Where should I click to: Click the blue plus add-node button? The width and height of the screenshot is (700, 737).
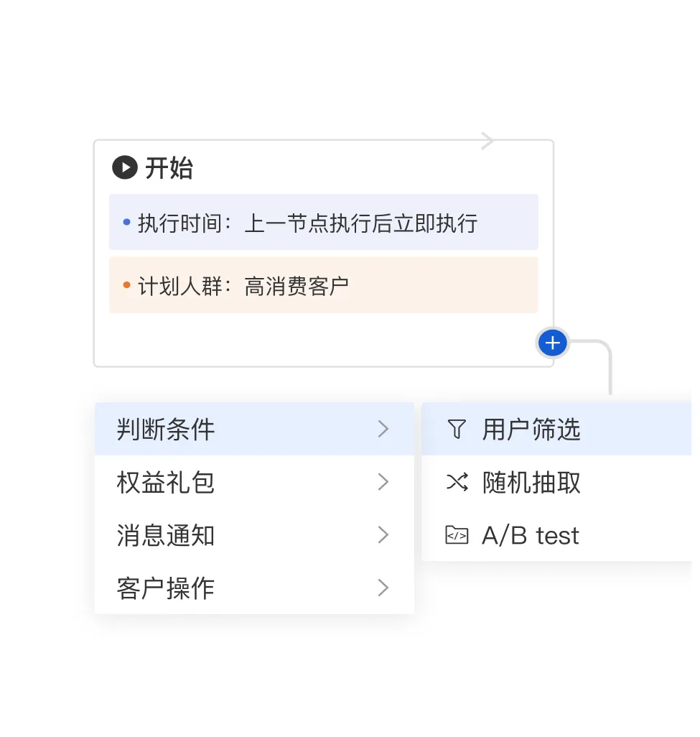click(x=552, y=344)
